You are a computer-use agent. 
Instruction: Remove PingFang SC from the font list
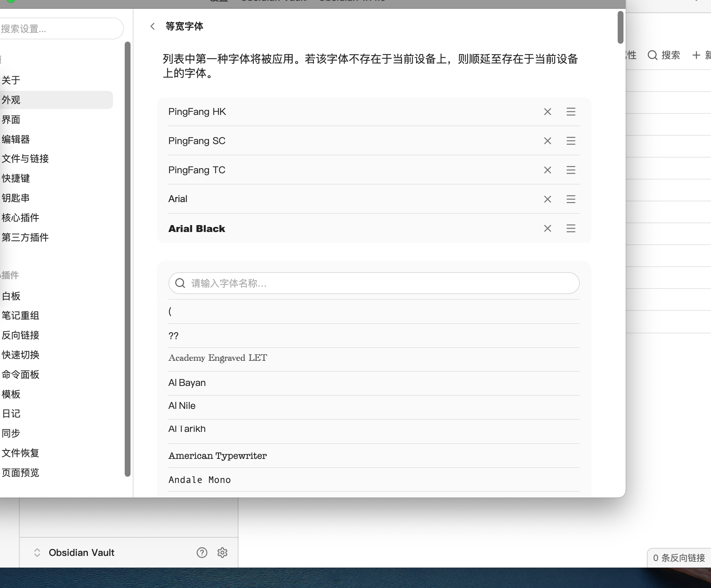547,141
